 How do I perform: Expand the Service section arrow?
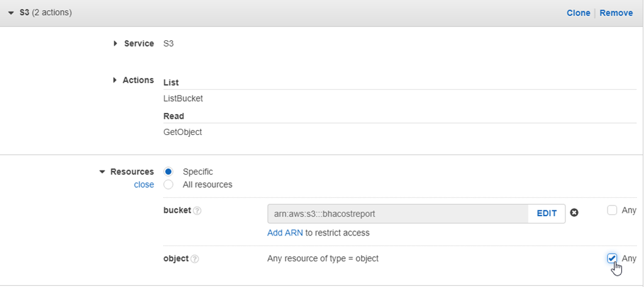click(116, 43)
